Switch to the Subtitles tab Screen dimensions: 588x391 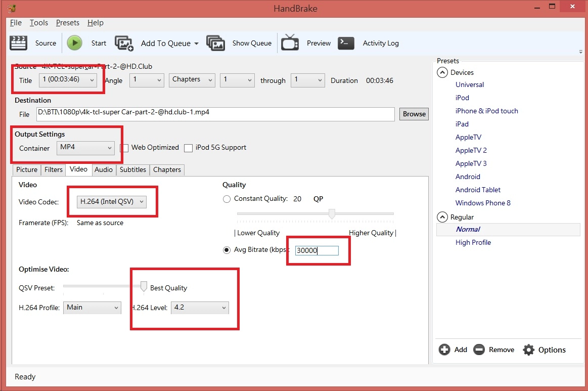point(133,169)
